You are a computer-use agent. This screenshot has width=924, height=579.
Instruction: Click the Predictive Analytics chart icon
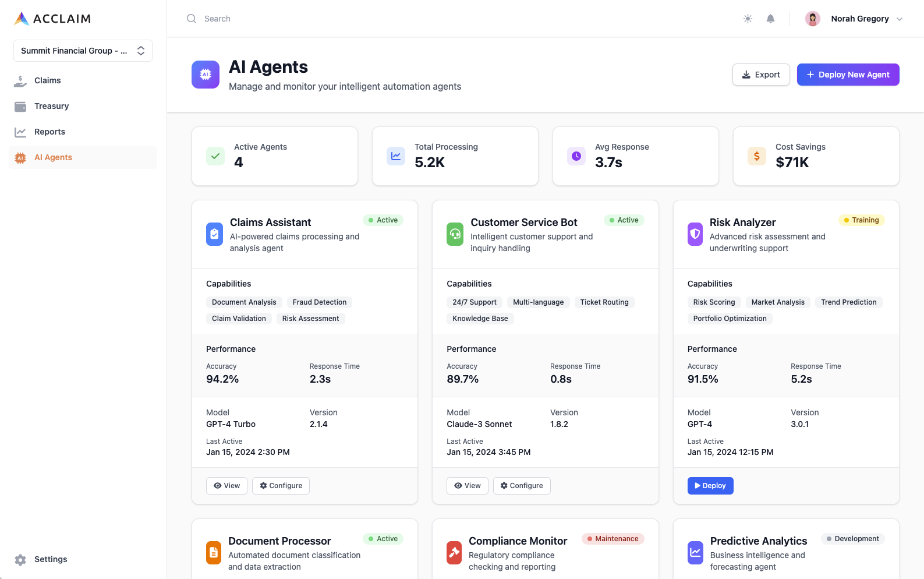(695, 553)
